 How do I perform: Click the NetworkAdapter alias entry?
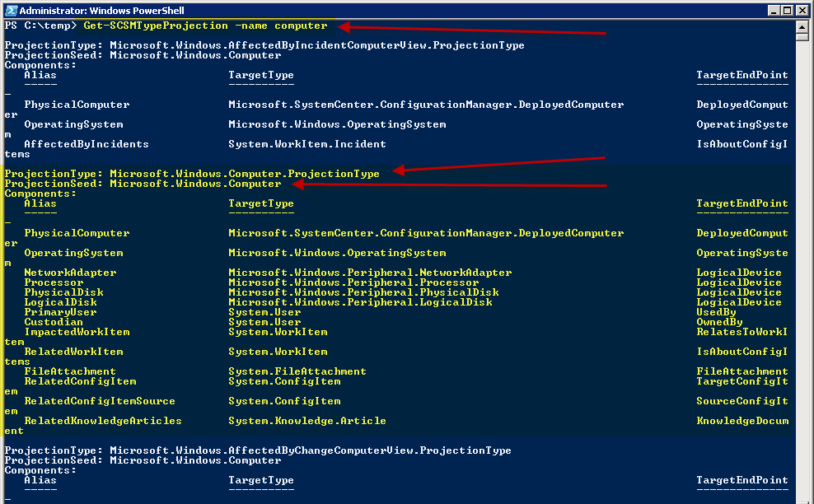[70, 273]
